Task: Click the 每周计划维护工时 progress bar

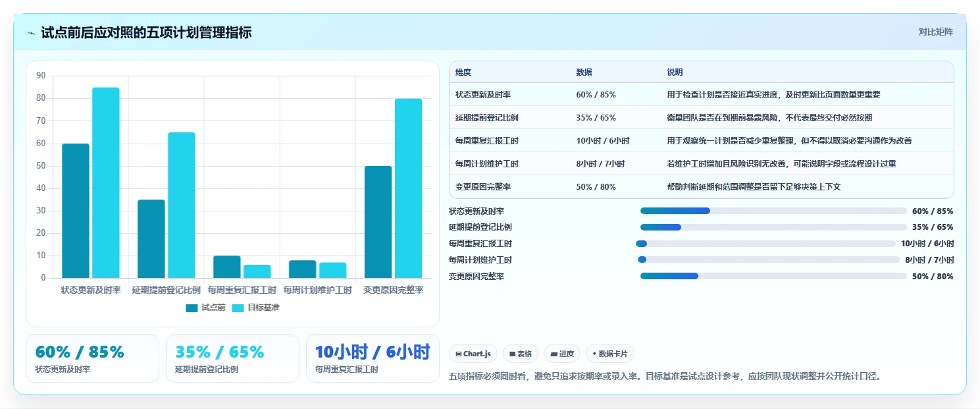Action: 768,259
